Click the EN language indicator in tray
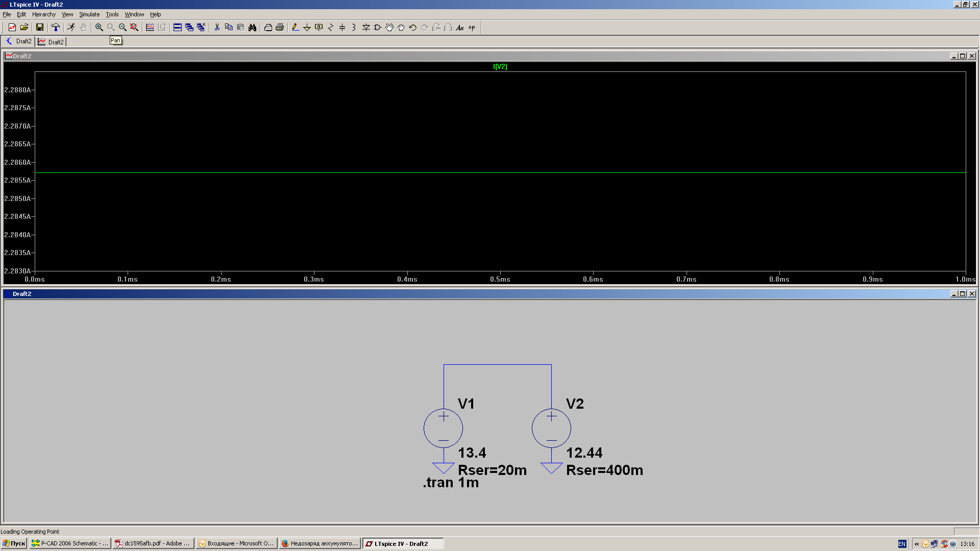The image size is (980, 551). pyautogui.click(x=902, y=544)
